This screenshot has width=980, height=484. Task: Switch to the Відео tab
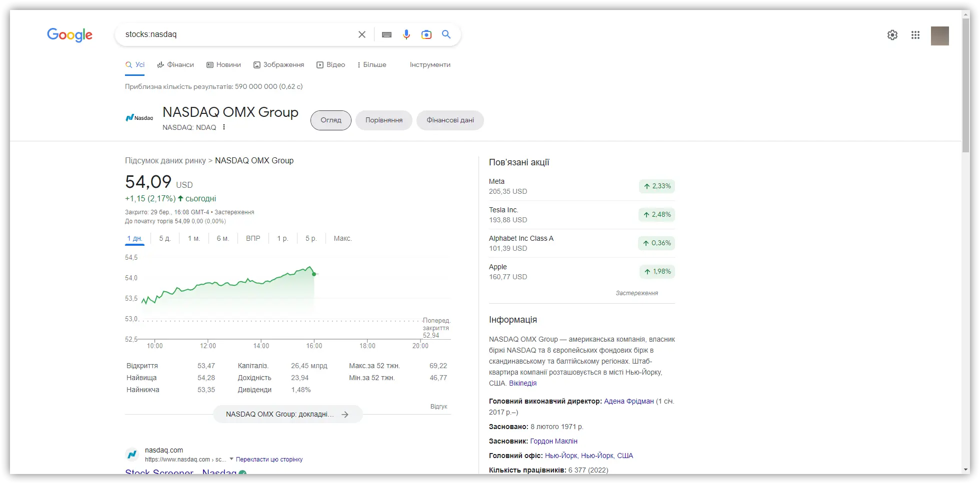pyautogui.click(x=331, y=65)
